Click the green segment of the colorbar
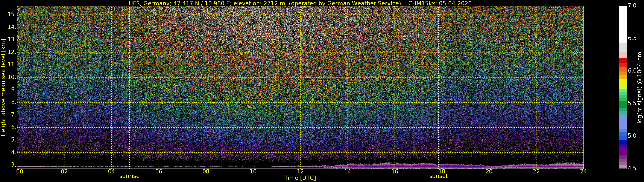The height and width of the screenshot is (182, 644). (623, 104)
